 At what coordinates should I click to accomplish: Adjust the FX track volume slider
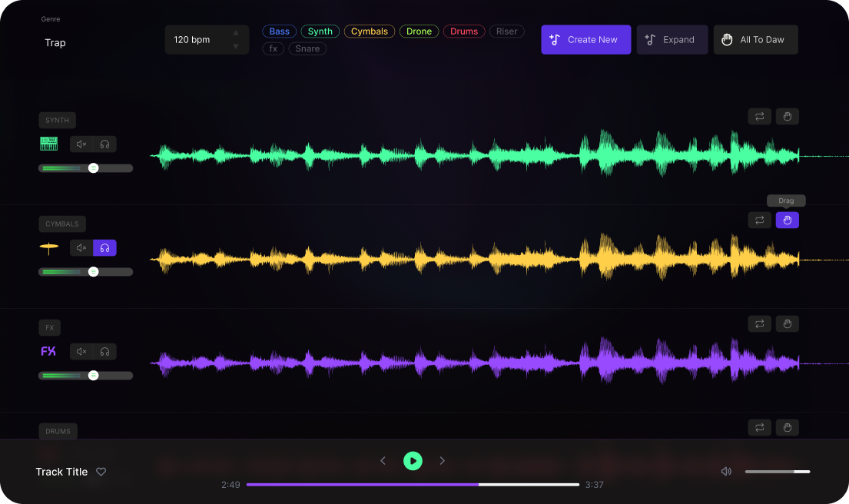click(x=85, y=376)
